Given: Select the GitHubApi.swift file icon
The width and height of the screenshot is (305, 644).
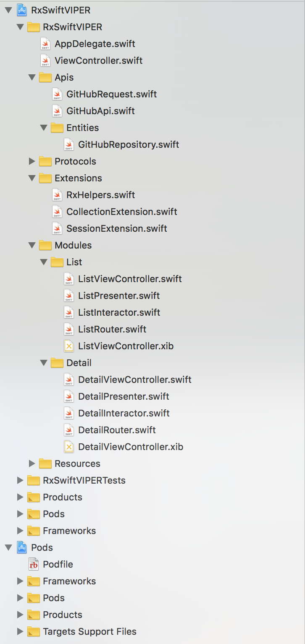Looking at the screenshot, I should [57, 111].
